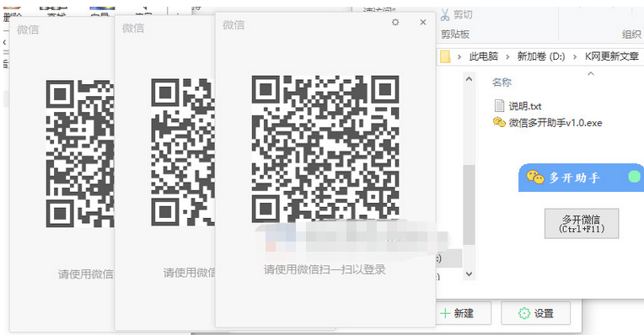Click the 剪切 label in ribbon
Image resolution: width=644 pixels, height=335 pixels.
(463, 15)
